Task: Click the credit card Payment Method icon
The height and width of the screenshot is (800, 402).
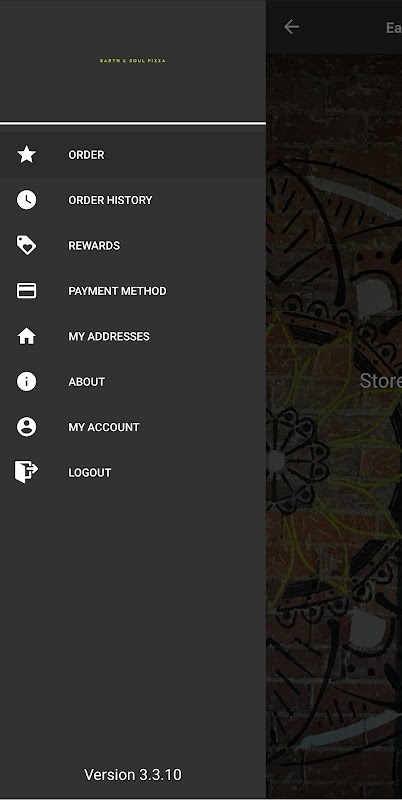Action: [x=27, y=291]
